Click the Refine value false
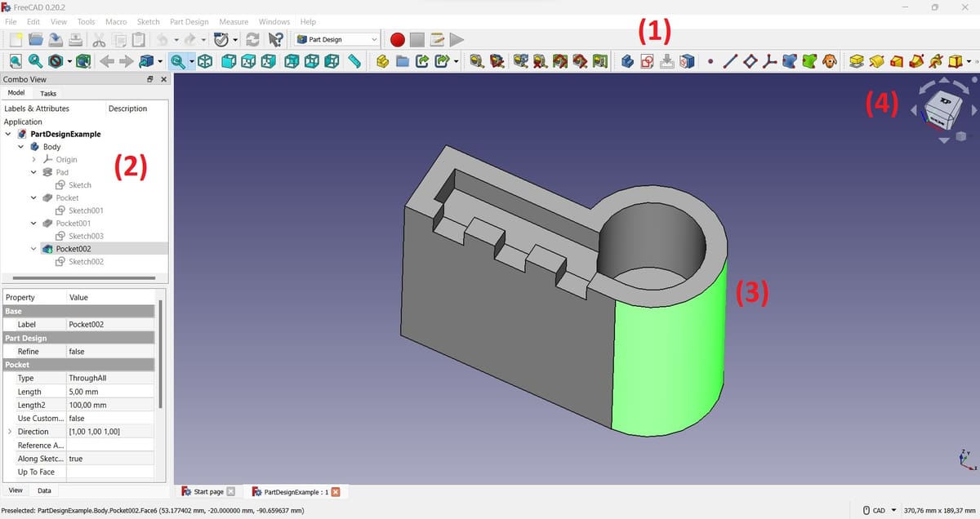Screen dimensions: 980x519 [109, 352]
